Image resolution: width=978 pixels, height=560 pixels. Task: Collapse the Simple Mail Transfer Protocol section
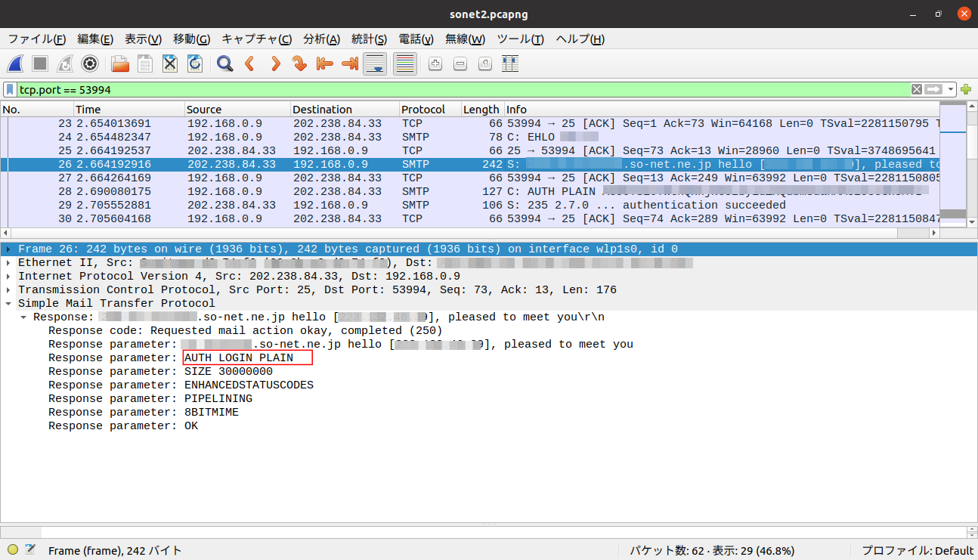pos(8,304)
